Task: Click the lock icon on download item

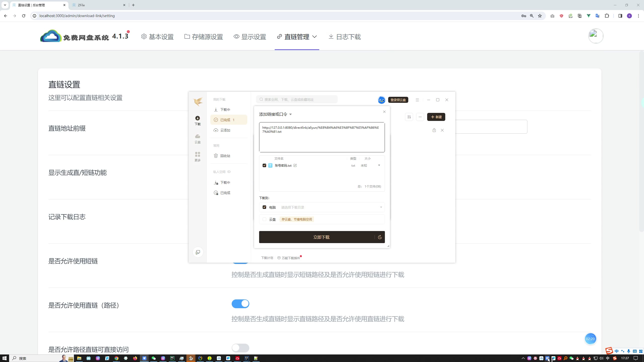Action: click(x=434, y=130)
